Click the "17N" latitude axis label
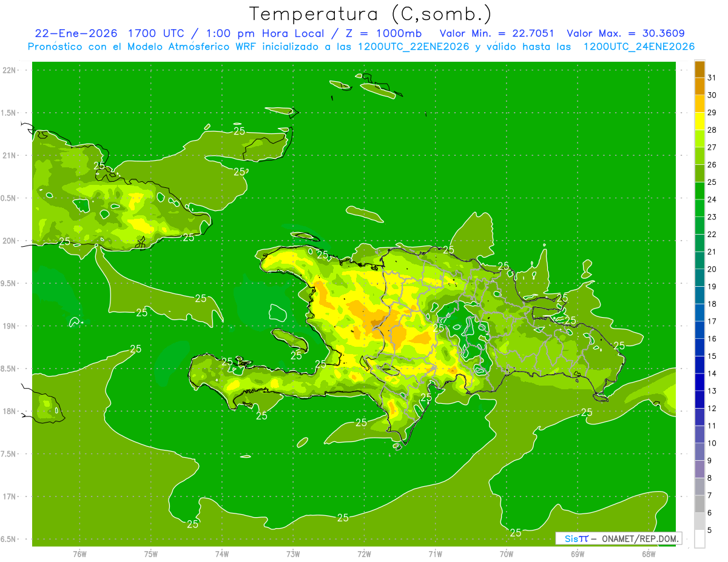The width and height of the screenshot is (728, 562). point(9,497)
